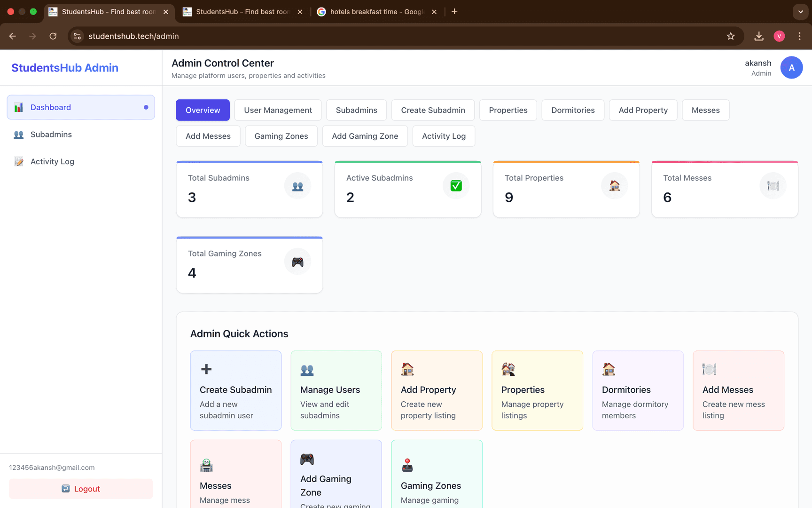Open the Create Subadmin quick action card

[x=235, y=390]
